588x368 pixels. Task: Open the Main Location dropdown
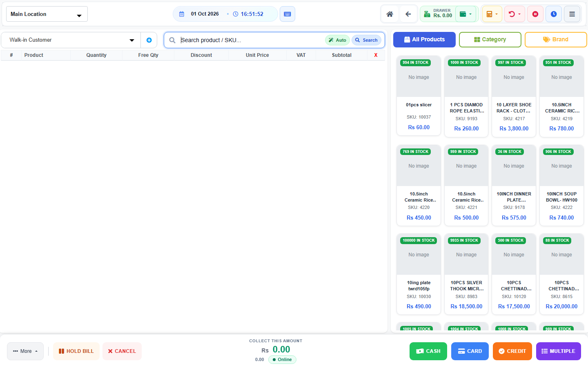47,14
